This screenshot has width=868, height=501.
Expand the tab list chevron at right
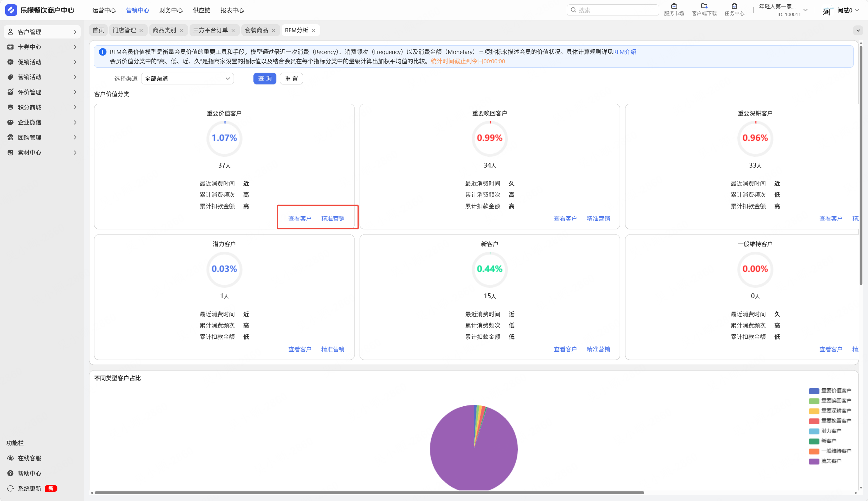pyautogui.click(x=858, y=30)
